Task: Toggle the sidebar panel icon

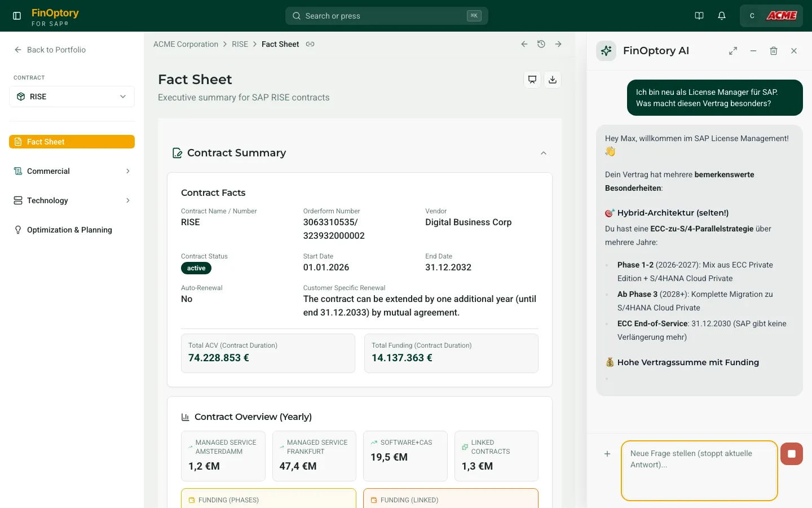Action: click(x=17, y=16)
